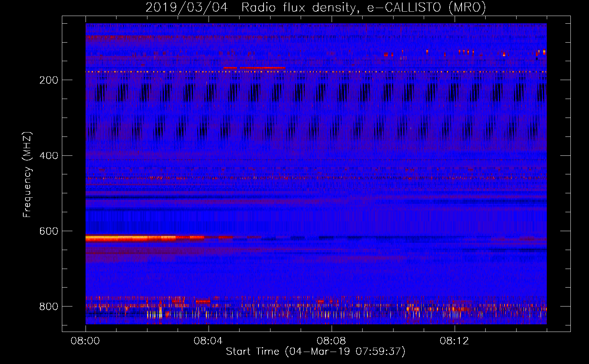Click the plot title with e-CALLISTO (MRO)
This screenshot has width=589, height=364.
click(316, 7)
